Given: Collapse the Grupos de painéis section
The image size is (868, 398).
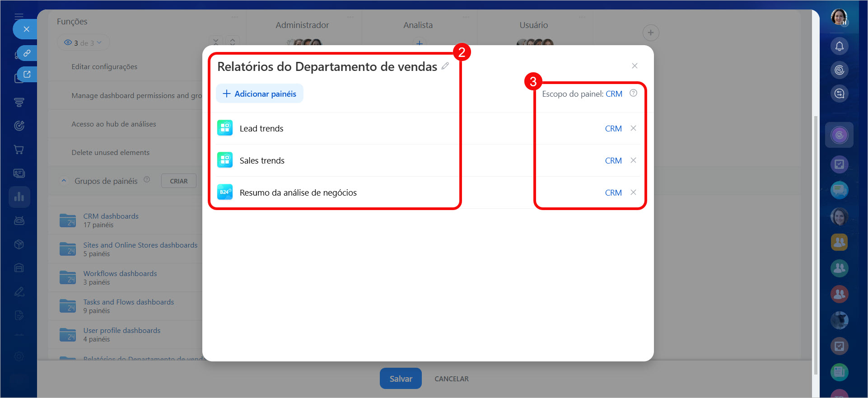Looking at the screenshot, I should tap(64, 181).
